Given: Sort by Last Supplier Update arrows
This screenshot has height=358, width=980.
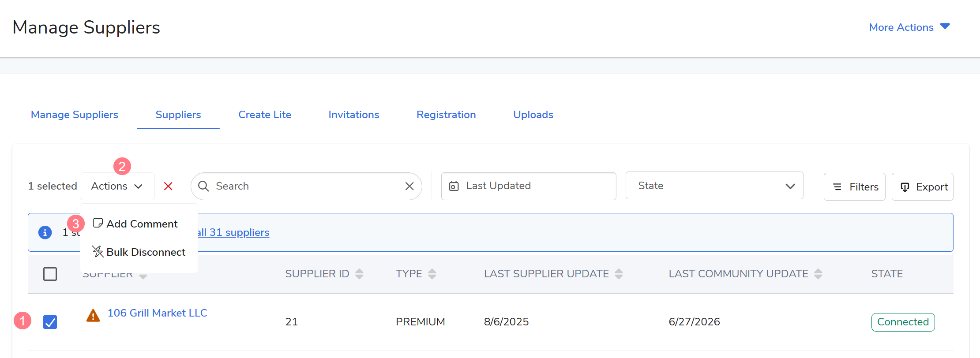Looking at the screenshot, I should 619,274.
